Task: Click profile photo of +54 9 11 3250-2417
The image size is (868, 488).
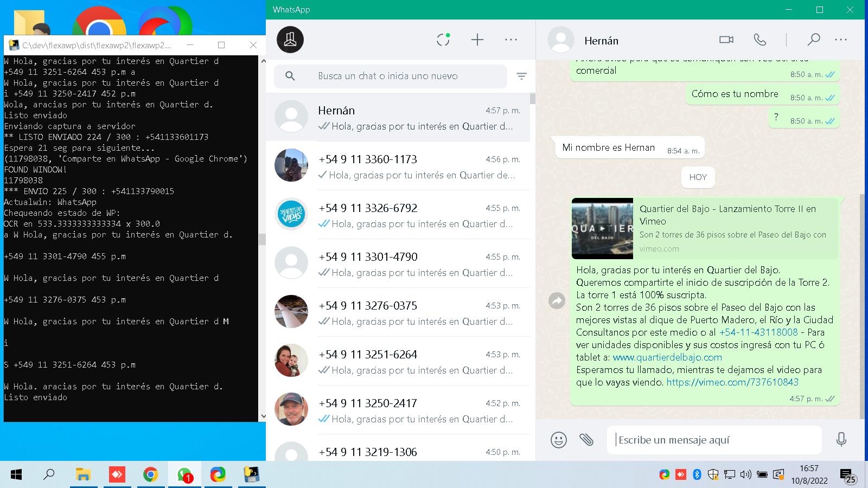Action: pyautogui.click(x=291, y=409)
